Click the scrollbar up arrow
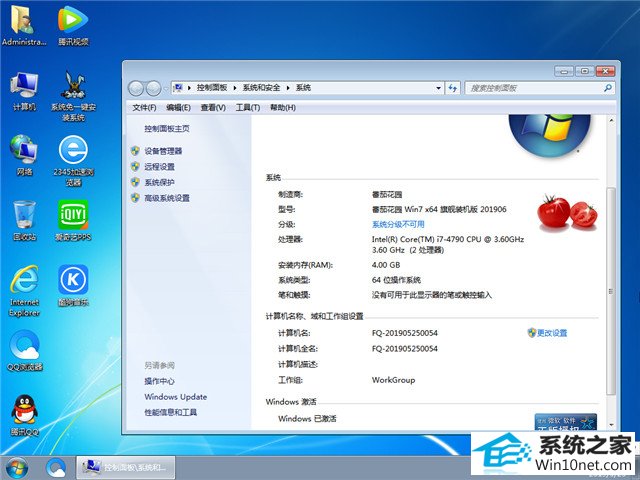 (611, 120)
